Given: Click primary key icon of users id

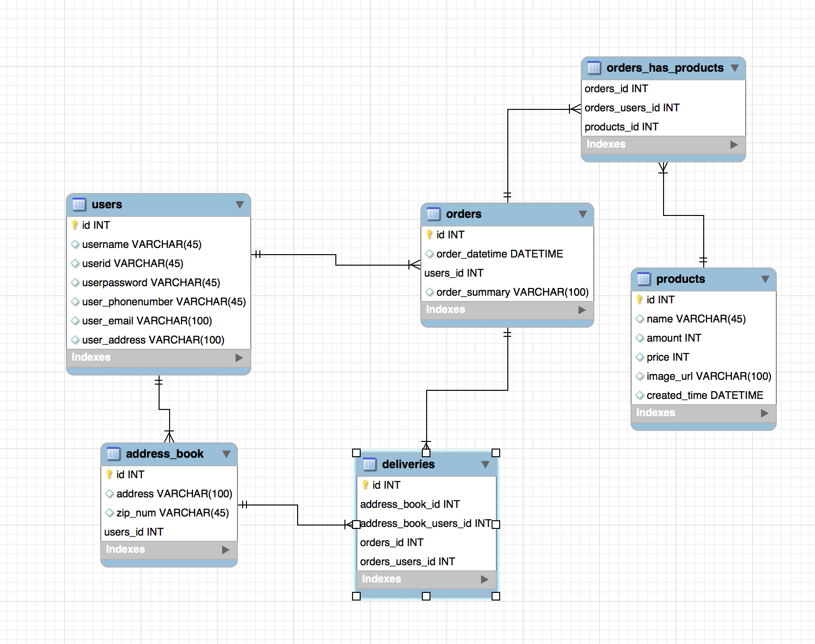Looking at the screenshot, I should (75, 225).
